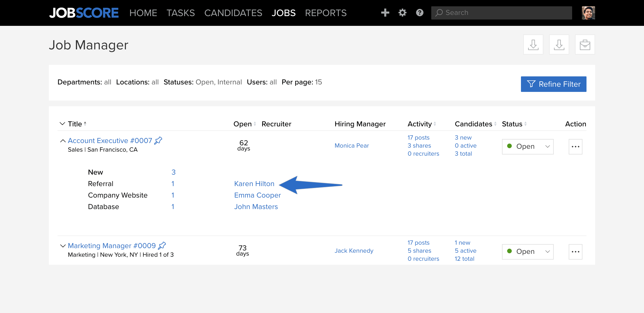Click 5 shares activity link
This screenshot has height=313, width=644.
pos(419,251)
